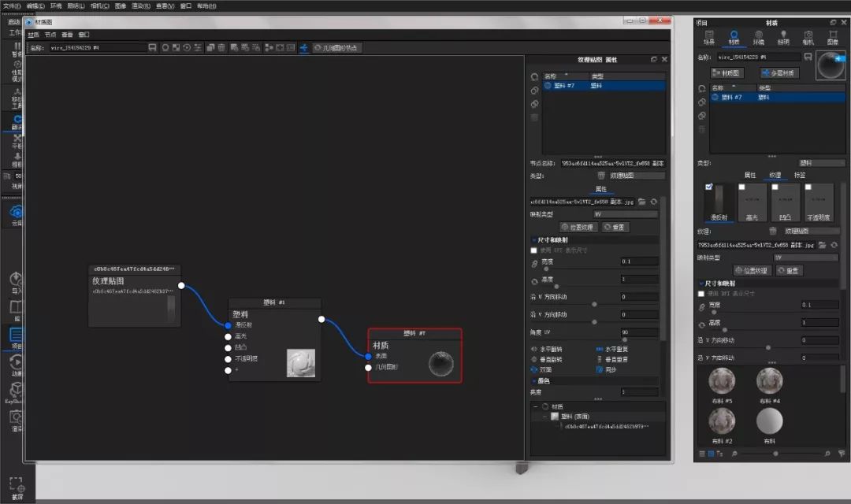
Task: Click the Import icon in left sidebar
Action: click(16, 283)
